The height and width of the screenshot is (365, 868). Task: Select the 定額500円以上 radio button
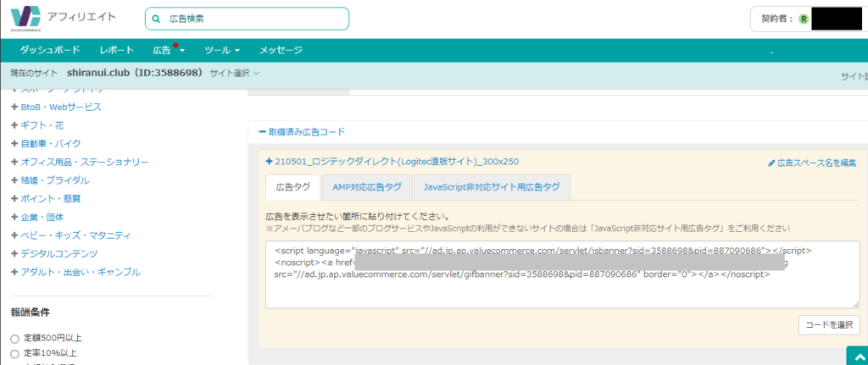pos(14,339)
